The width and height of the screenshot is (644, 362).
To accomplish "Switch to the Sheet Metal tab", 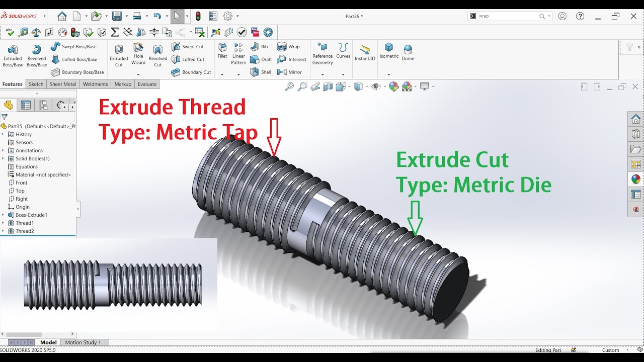I will point(63,84).
